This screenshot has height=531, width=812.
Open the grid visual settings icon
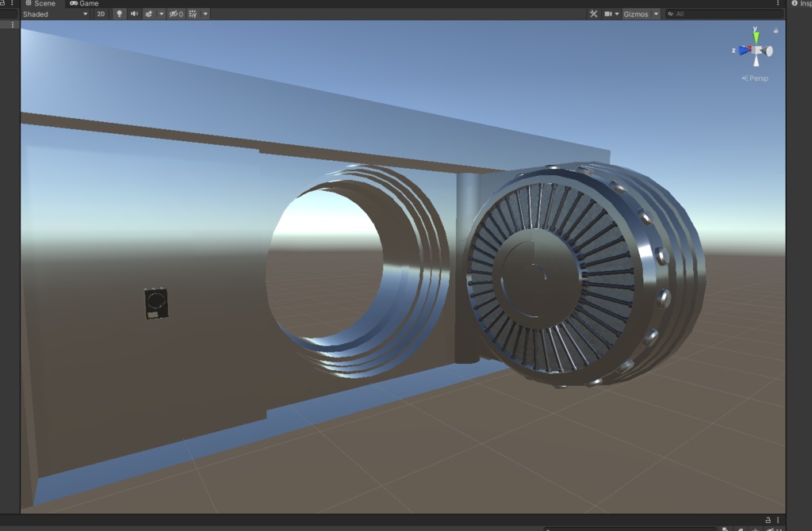[193, 13]
